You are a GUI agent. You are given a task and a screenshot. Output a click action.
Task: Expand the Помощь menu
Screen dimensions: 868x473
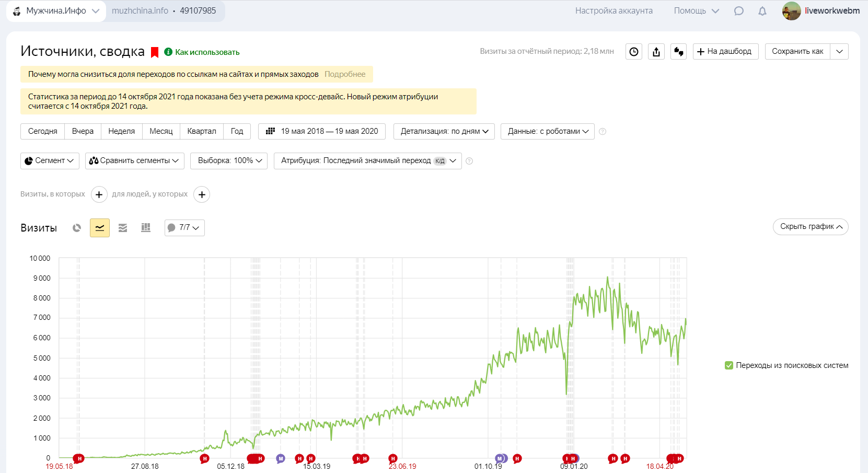coord(696,11)
